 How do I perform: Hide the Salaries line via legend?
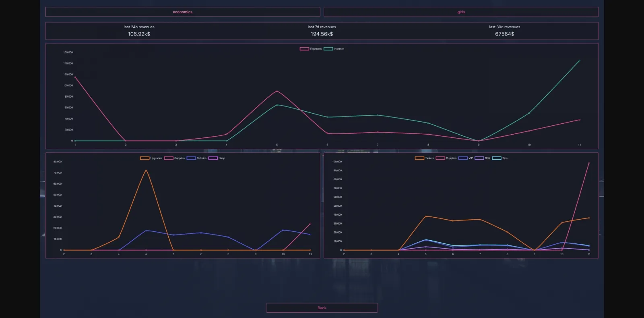[x=196, y=158]
